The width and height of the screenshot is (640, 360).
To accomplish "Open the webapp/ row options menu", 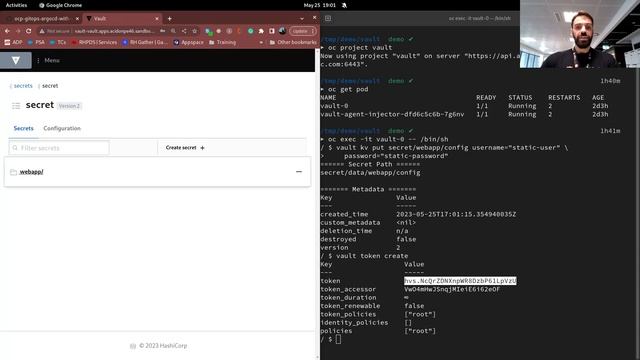I will (299, 172).
